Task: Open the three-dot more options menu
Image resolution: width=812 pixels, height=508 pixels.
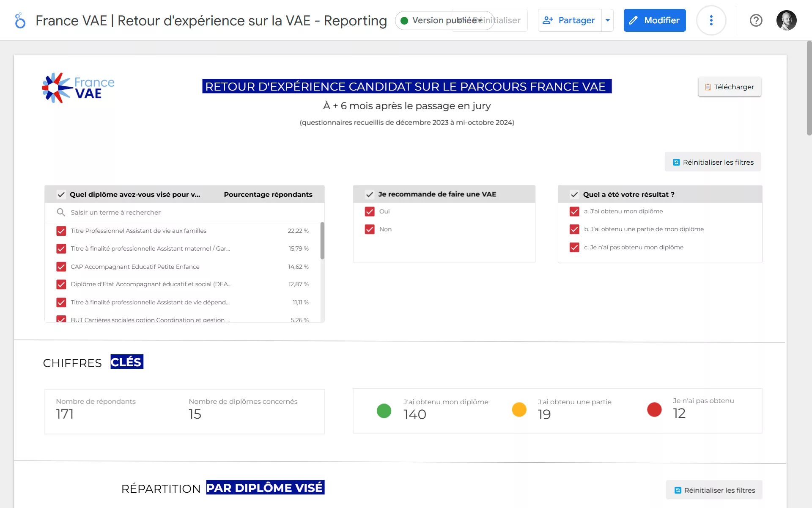Action: point(711,20)
